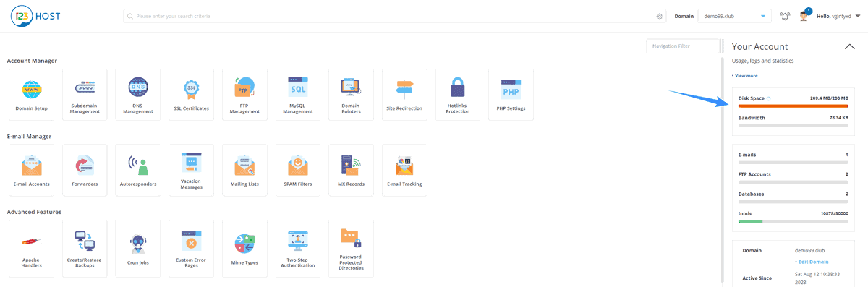Image resolution: width=868 pixels, height=287 pixels.
Task: Click the Databases row
Action: 793,197
